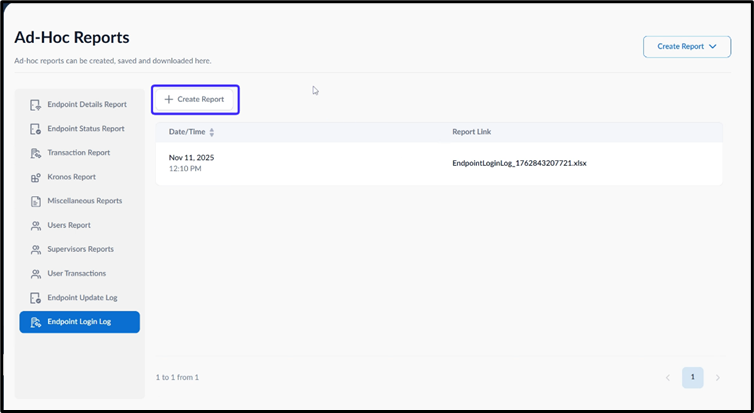Click the Endpoint Login Log icon

[x=36, y=322]
